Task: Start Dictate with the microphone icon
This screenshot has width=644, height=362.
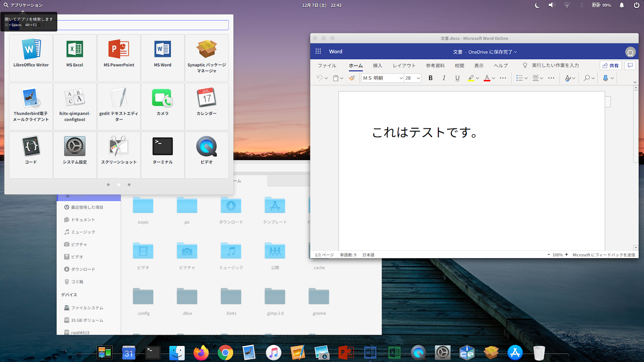Action: (605, 78)
